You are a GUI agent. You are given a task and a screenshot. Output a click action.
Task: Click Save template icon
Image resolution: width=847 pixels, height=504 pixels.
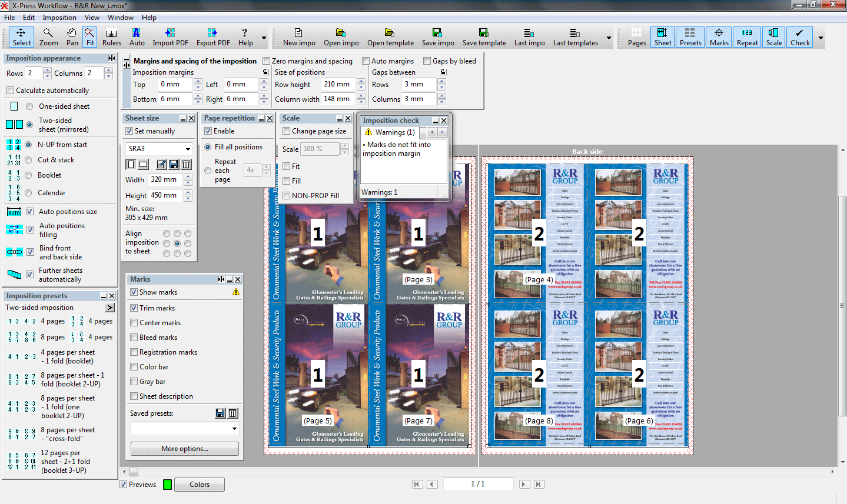[484, 37]
